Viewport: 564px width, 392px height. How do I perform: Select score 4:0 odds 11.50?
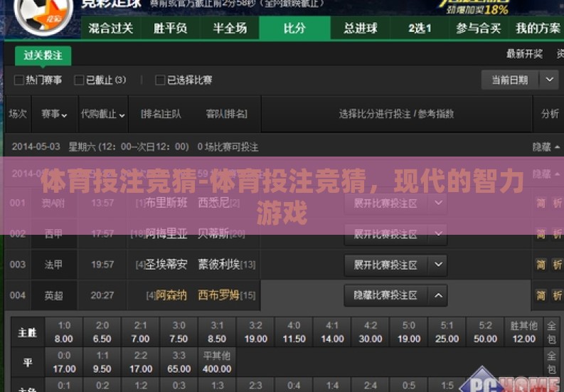[x=294, y=332]
